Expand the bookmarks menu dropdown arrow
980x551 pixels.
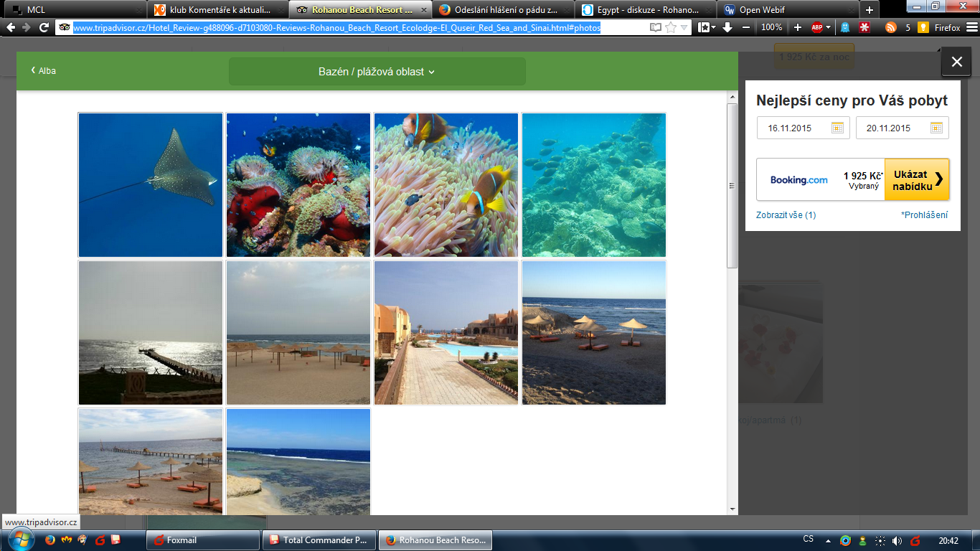click(713, 27)
